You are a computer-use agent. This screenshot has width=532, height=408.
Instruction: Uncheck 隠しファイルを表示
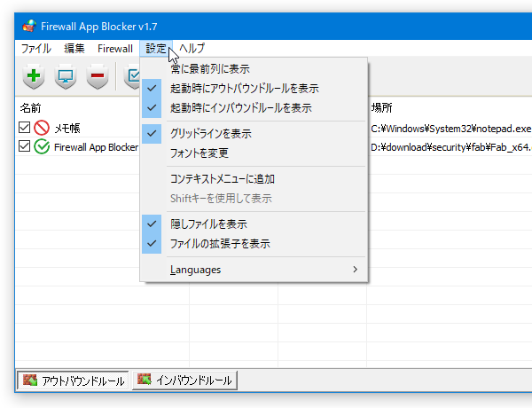point(254,224)
